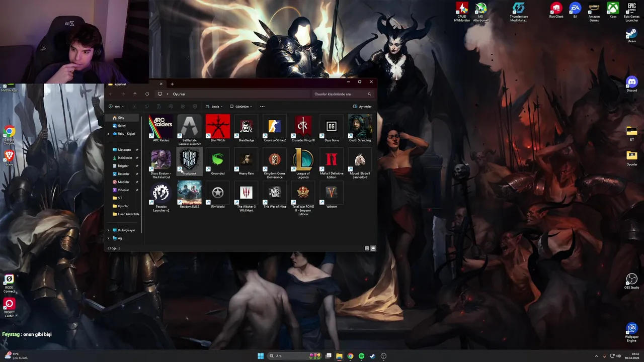The height and width of the screenshot is (362, 644).
Task: Select the League of Legends icon
Action: coord(303,164)
